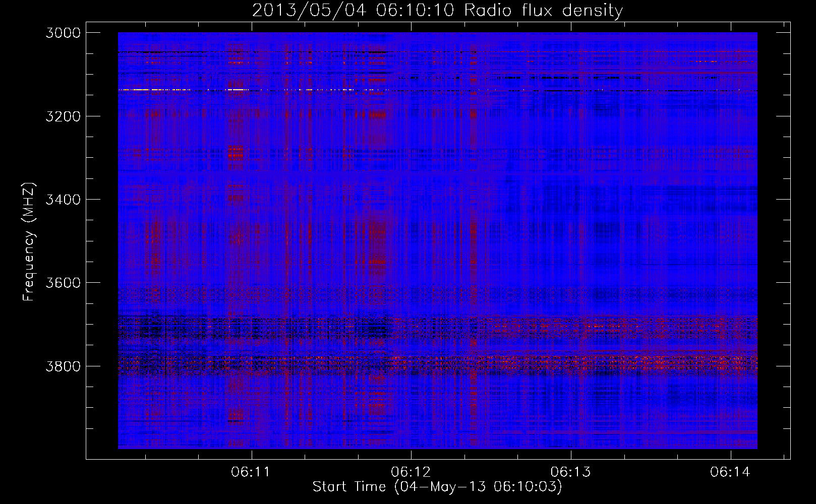The width and height of the screenshot is (816, 504).
Task: Select the 3200 frequency tick label
Action: pyautogui.click(x=63, y=116)
